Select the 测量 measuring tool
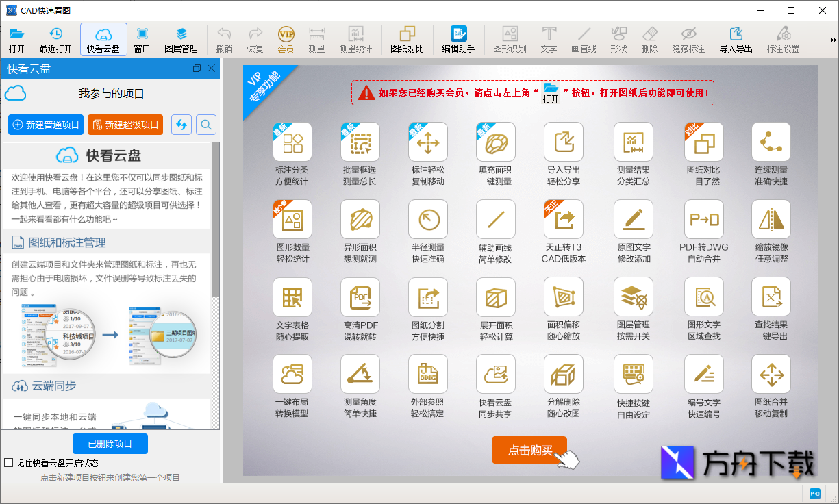Image resolution: width=839 pixels, height=504 pixels. point(316,38)
